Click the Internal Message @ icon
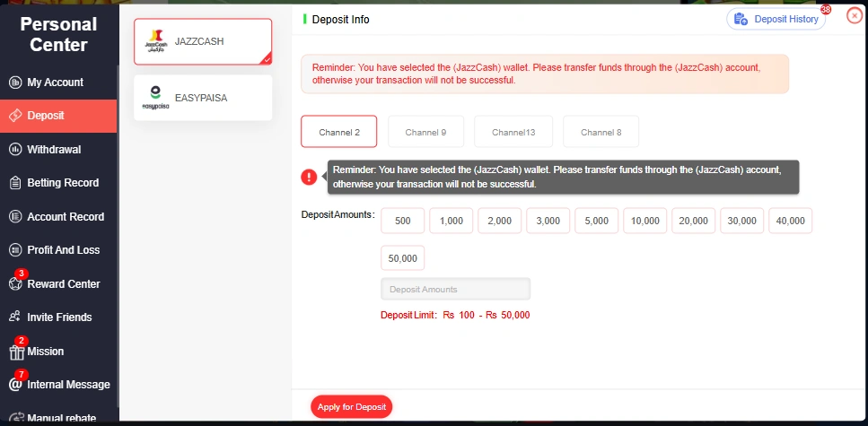The height and width of the screenshot is (426, 868). point(15,385)
